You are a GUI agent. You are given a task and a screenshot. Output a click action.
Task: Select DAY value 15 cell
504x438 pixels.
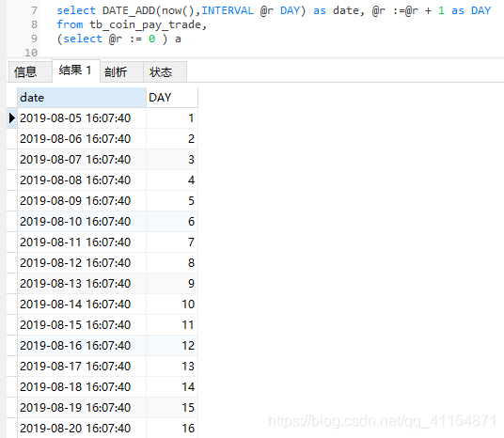pos(172,408)
